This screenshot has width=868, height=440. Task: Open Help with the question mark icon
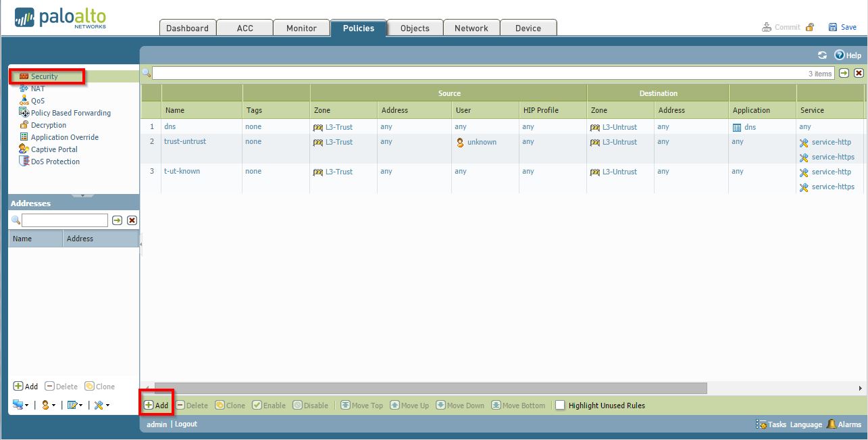pos(840,55)
